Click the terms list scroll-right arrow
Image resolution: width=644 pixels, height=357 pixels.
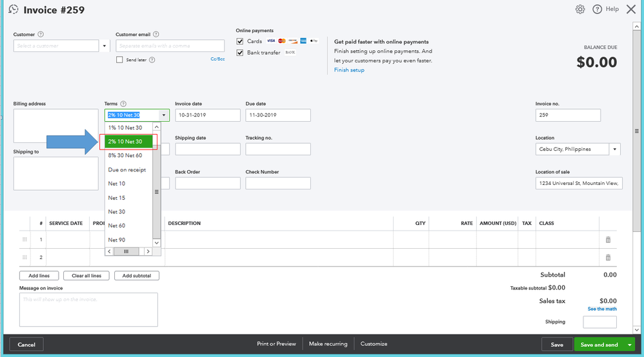pyautogui.click(x=148, y=251)
